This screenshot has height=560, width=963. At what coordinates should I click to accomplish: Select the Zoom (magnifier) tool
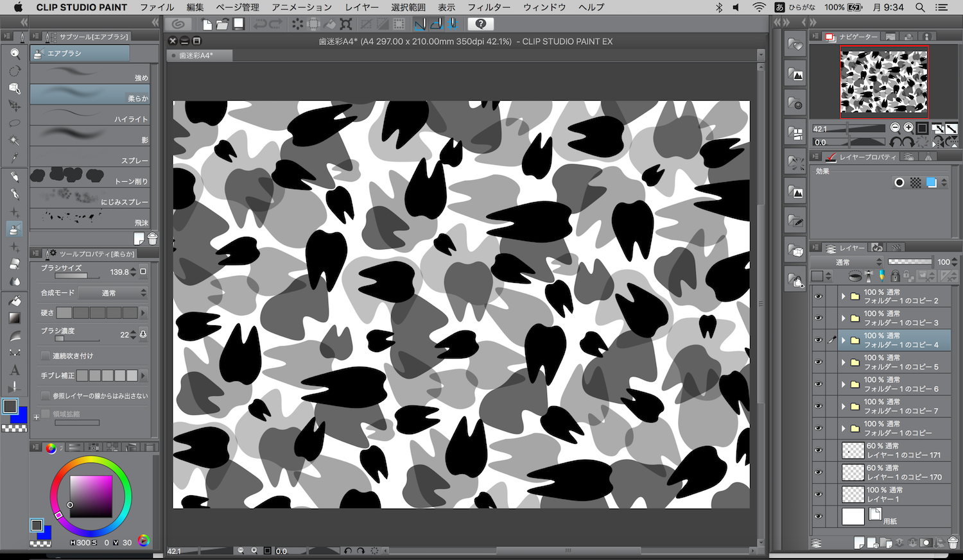tap(14, 53)
